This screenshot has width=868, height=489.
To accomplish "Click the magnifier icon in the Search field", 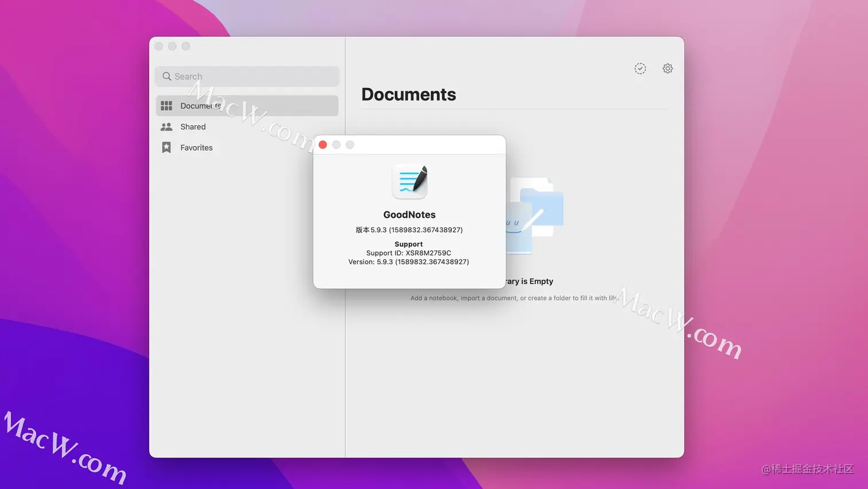I will (166, 76).
